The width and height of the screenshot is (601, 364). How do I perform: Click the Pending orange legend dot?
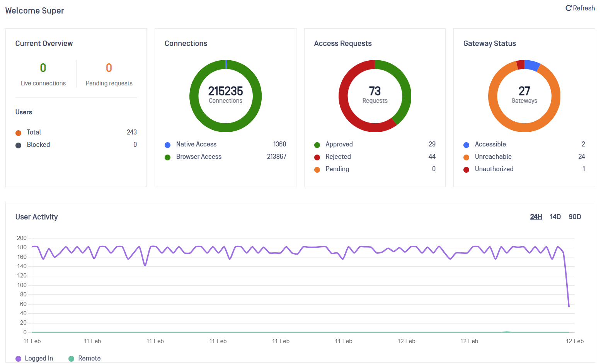(x=317, y=170)
